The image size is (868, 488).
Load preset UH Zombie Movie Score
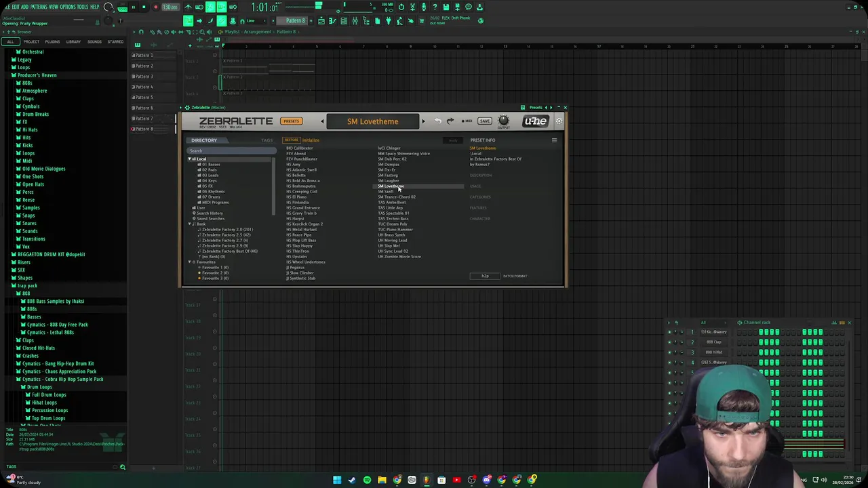[399, 257]
